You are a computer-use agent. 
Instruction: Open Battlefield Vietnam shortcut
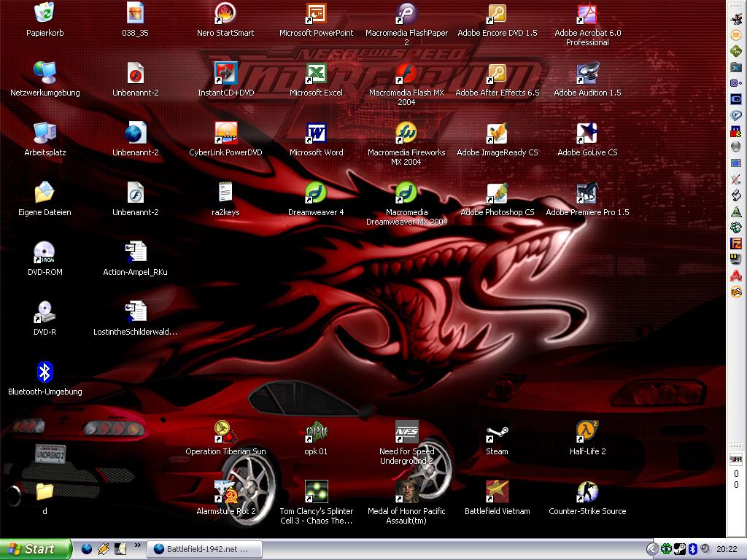click(497, 491)
